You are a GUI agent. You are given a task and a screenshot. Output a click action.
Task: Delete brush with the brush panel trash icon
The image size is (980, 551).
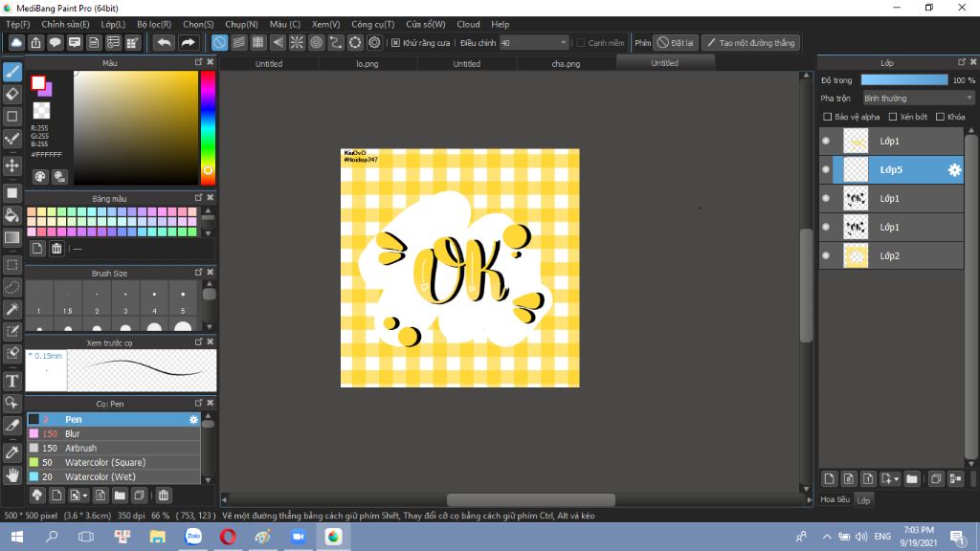point(163,496)
